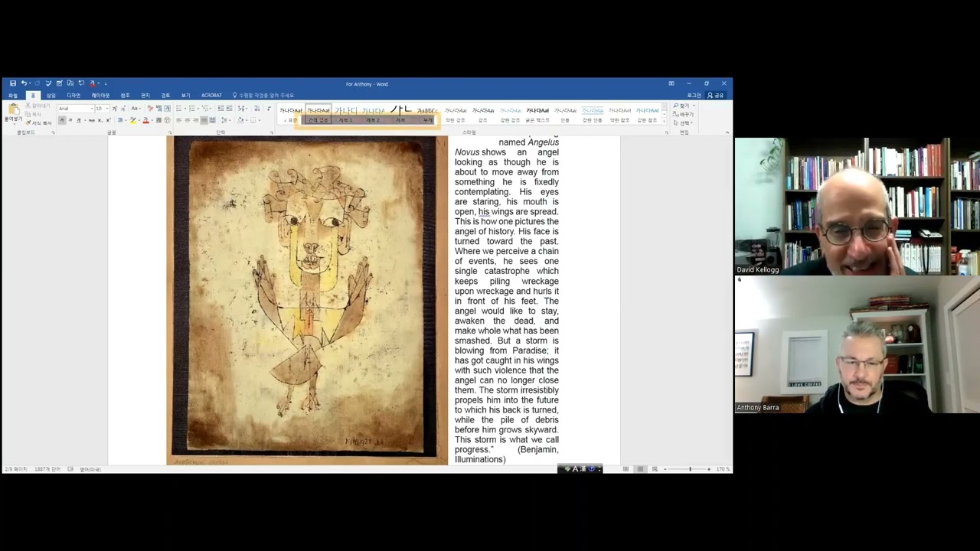Screen dimensions: 980x551
Task: Open the Change Case (Aa) dropdown
Action: (136, 109)
